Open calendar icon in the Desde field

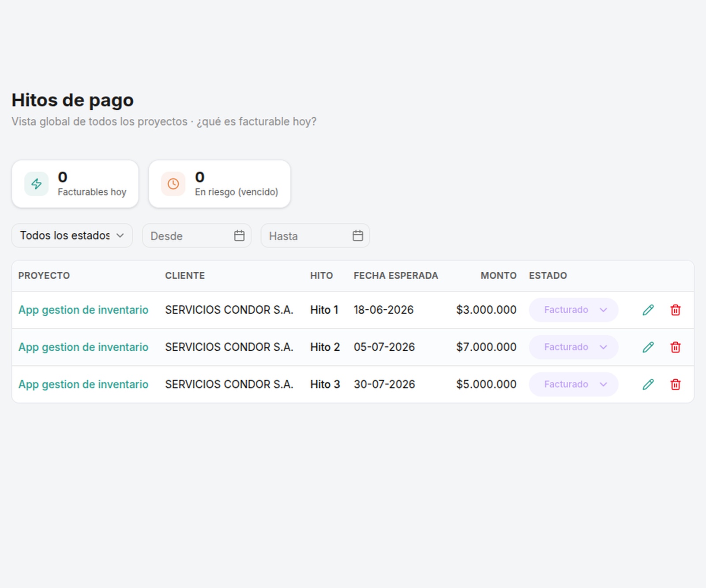239,236
